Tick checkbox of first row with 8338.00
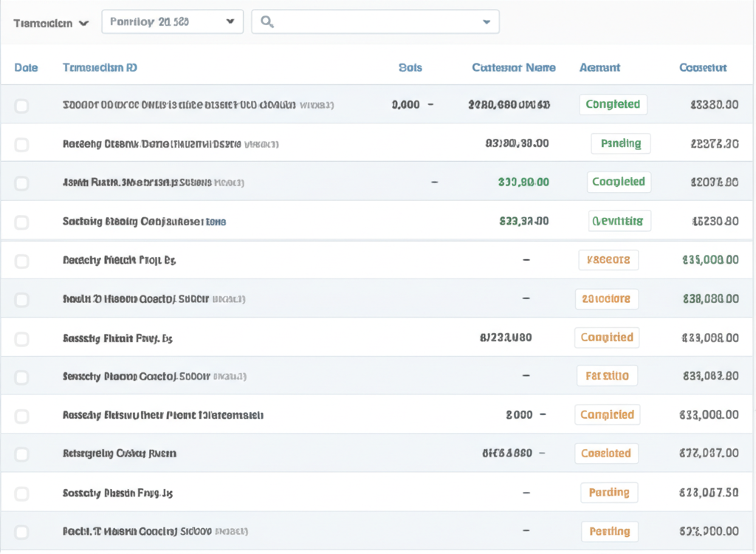The image size is (756, 554). [x=21, y=106]
